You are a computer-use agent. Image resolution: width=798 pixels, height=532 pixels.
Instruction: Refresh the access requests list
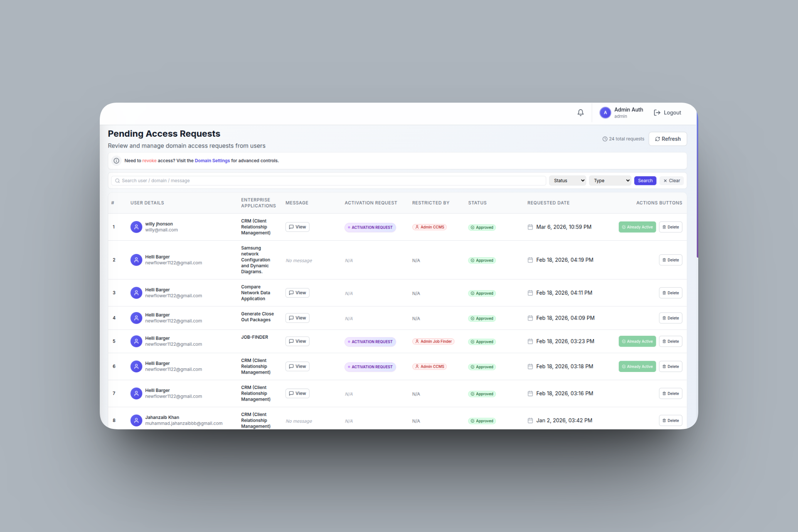pyautogui.click(x=667, y=139)
